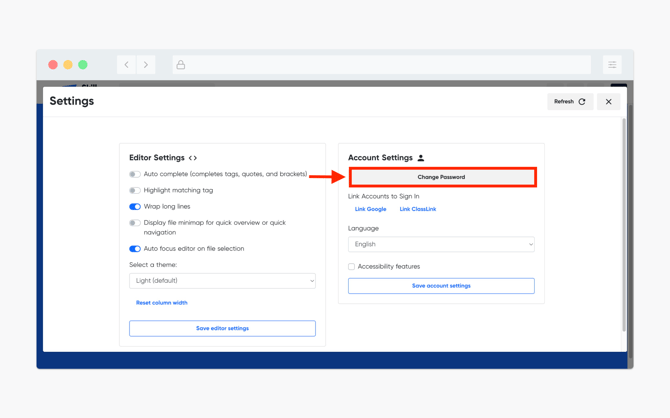Click the Account Settings person icon

(421, 158)
